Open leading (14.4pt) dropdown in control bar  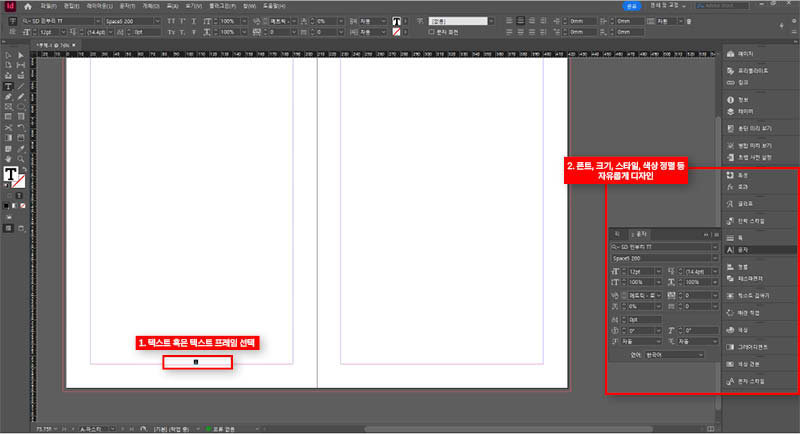[x=110, y=32]
